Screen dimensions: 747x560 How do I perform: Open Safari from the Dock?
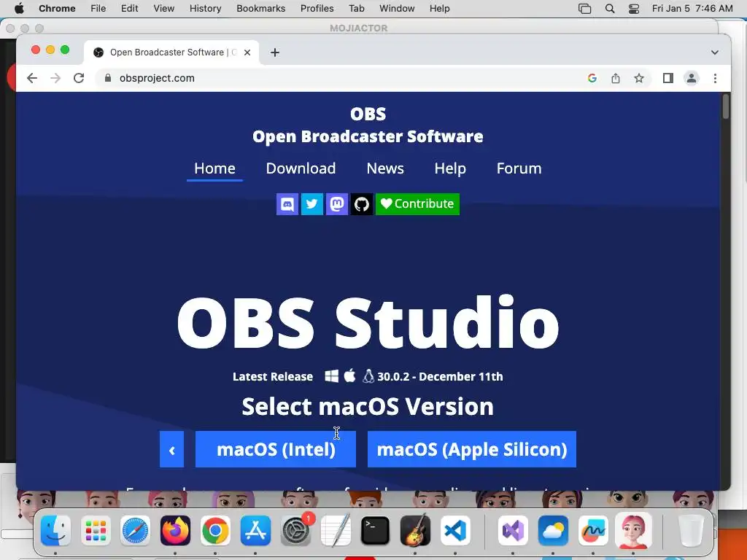click(x=135, y=530)
